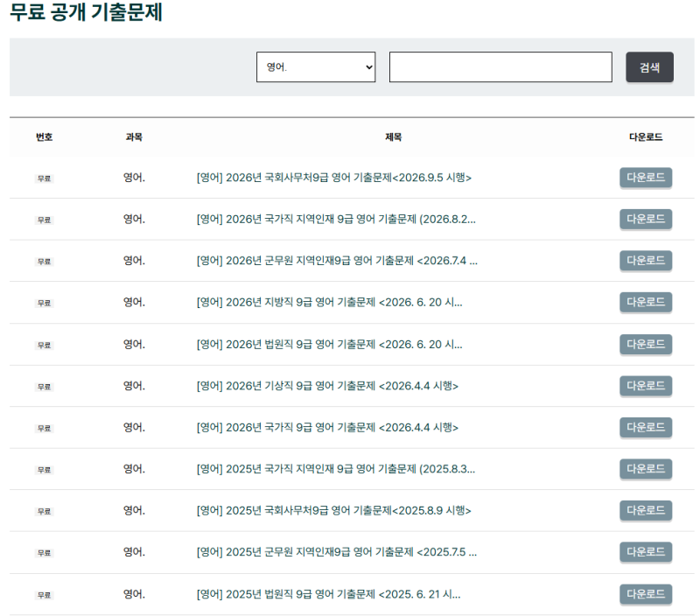The width and height of the screenshot is (700, 616).
Task: Click the 검색 search button
Action: click(649, 67)
